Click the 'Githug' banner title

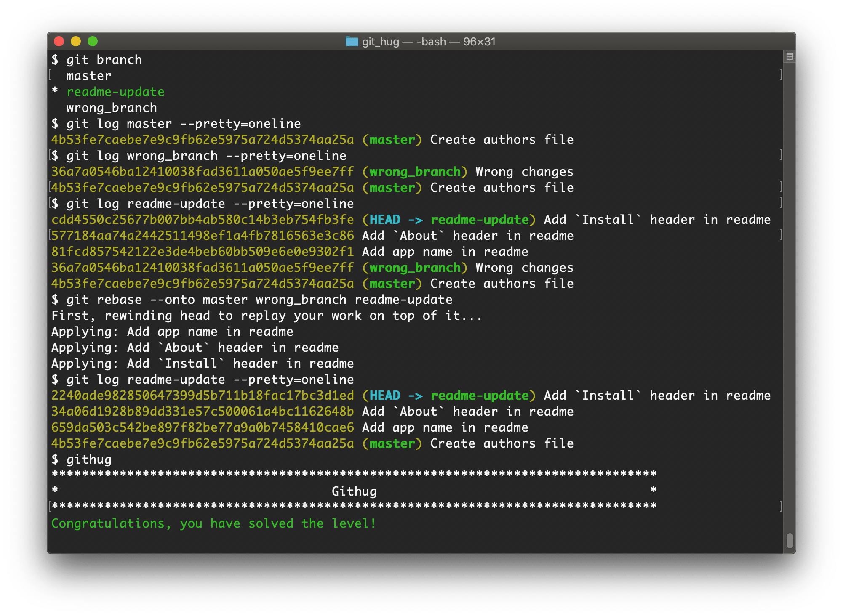click(354, 491)
